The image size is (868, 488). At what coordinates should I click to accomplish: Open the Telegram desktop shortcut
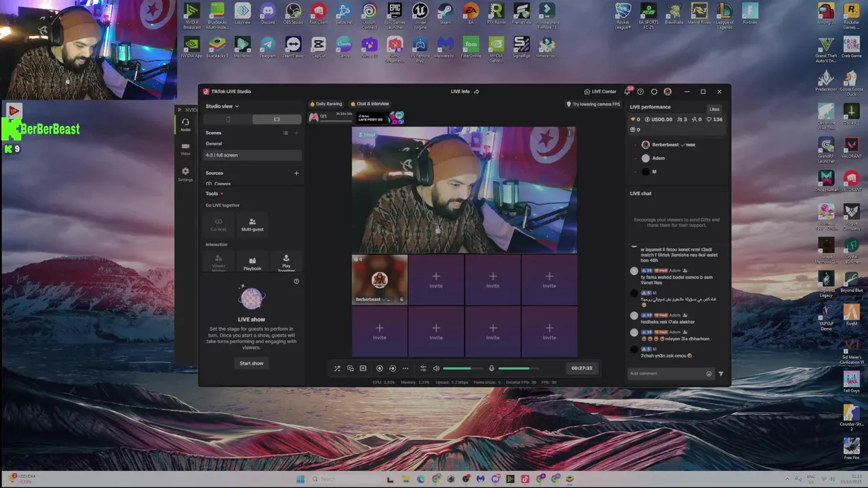click(x=268, y=47)
